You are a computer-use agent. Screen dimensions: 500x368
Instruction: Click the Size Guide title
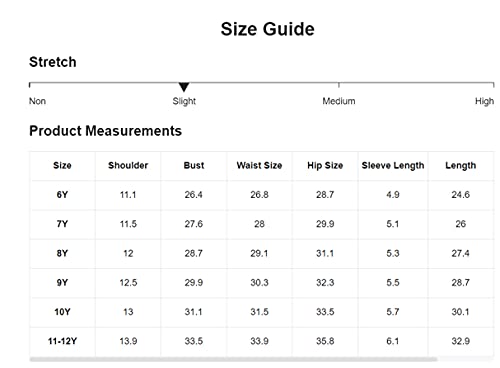tap(268, 29)
